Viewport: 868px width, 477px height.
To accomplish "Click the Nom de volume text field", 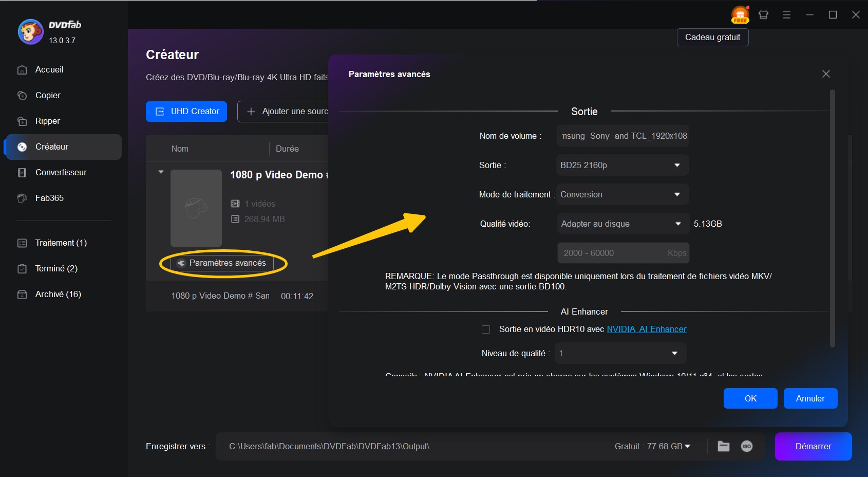I will (622, 136).
